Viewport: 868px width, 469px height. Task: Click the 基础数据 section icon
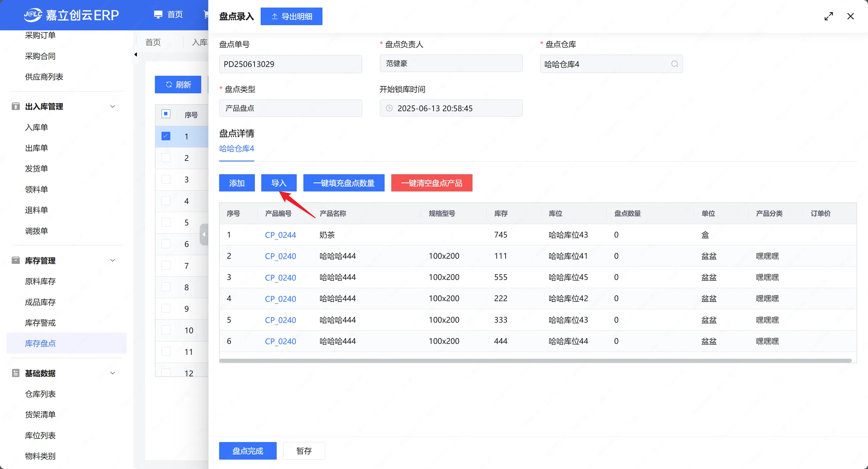coord(15,373)
